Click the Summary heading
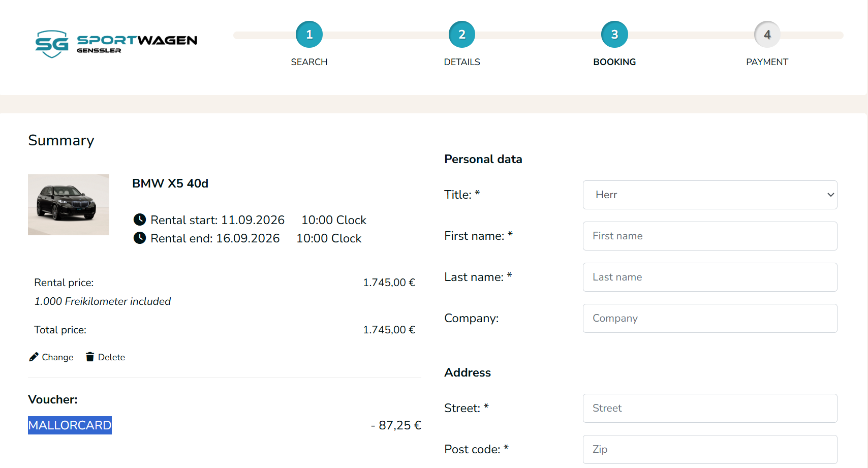 tap(61, 140)
